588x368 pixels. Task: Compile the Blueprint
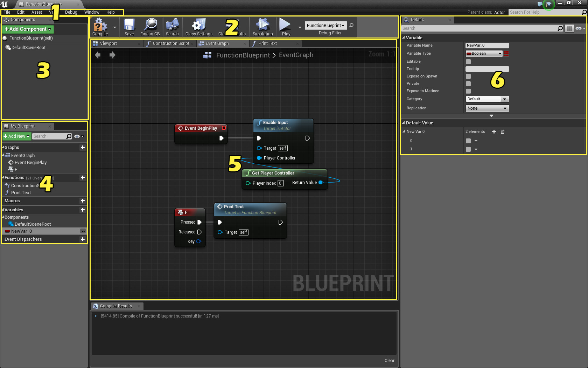click(100, 27)
